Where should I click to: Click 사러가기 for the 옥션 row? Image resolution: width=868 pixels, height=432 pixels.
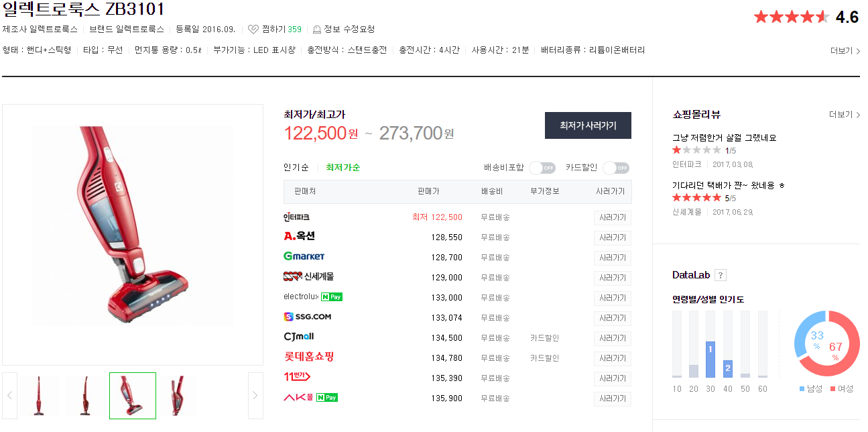click(x=612, y=237)
